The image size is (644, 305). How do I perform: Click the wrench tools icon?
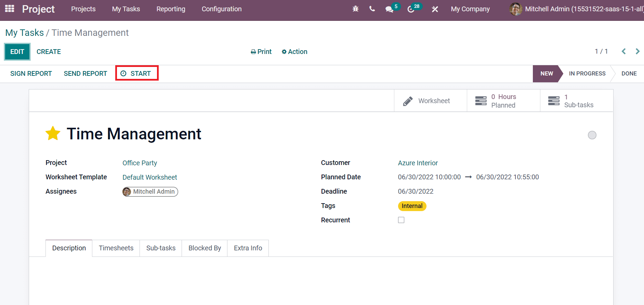[x=435, y=9]
